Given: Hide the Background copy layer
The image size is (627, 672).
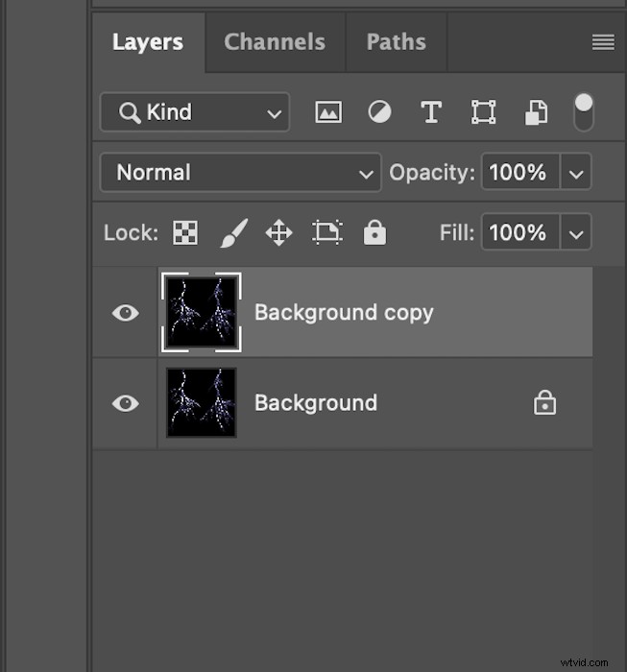Looking at the screenshot, I should 126,313.
